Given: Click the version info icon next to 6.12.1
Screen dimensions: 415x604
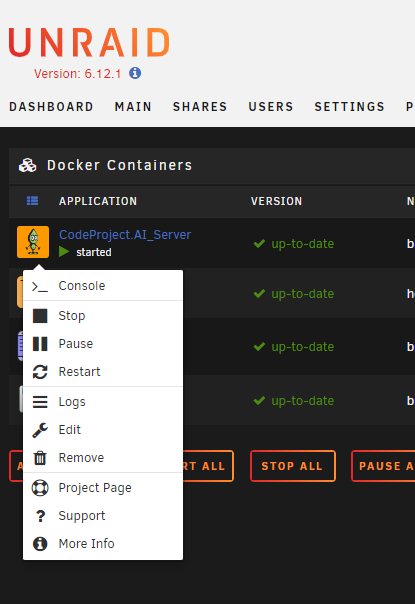Looking at the screenshot, I should tap(135, 73).
